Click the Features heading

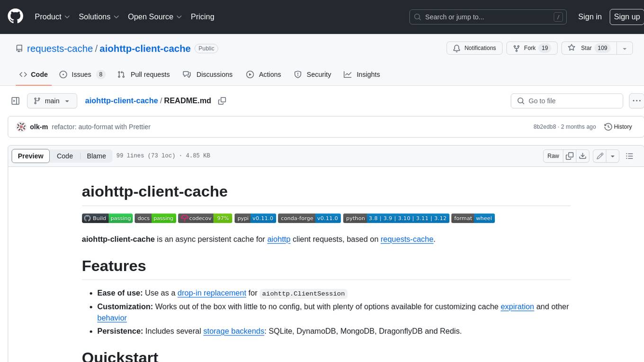click(114, 266)
